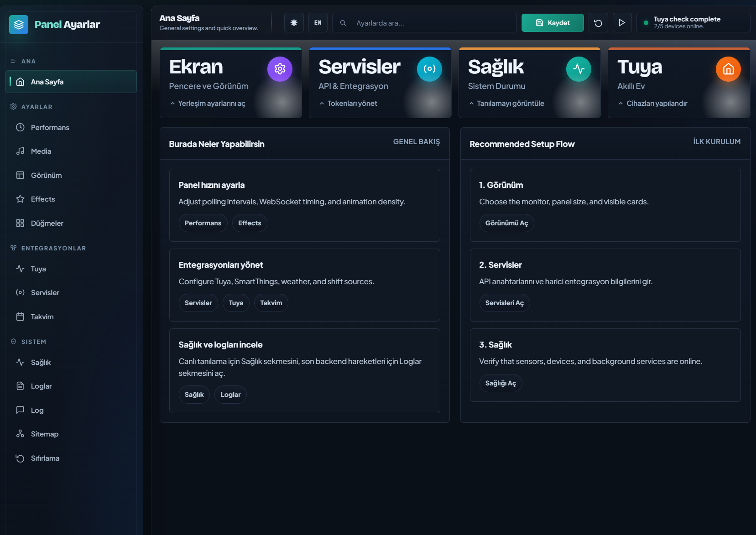Expand "Tanılamayı görüntüle" on Sağlık card
The height and width of the screenshot is (535, 756).
506,104
